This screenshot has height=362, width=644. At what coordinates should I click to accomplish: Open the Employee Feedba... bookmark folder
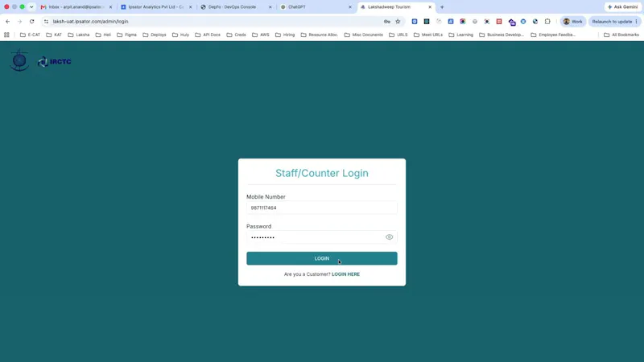[x=553, y=35]
